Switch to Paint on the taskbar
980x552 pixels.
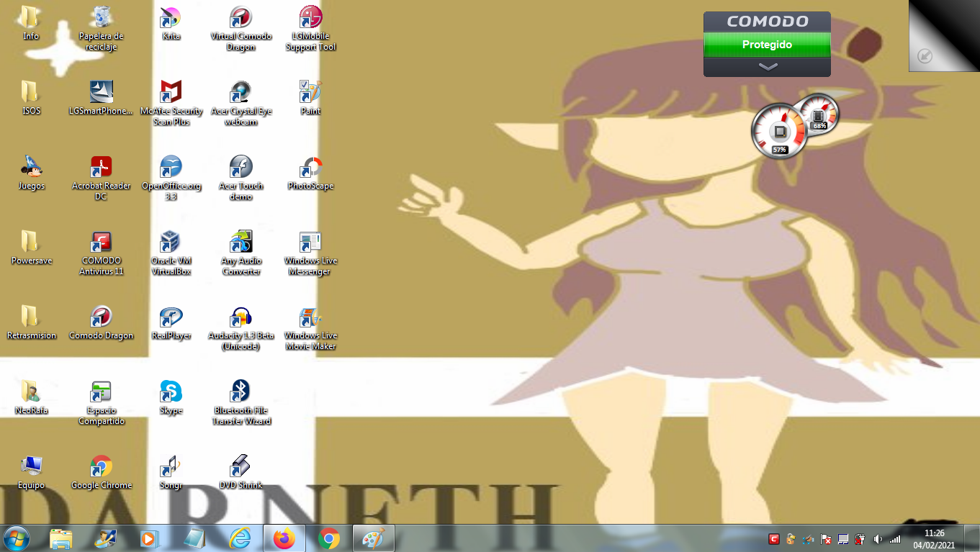tap(374, 538)
